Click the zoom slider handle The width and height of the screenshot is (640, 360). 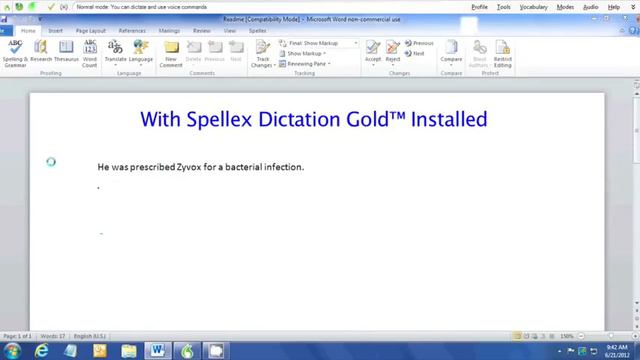[x=611, y=336]
